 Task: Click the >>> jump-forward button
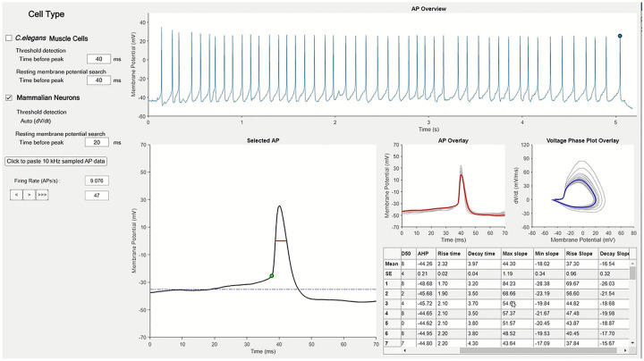click(42, 195)
